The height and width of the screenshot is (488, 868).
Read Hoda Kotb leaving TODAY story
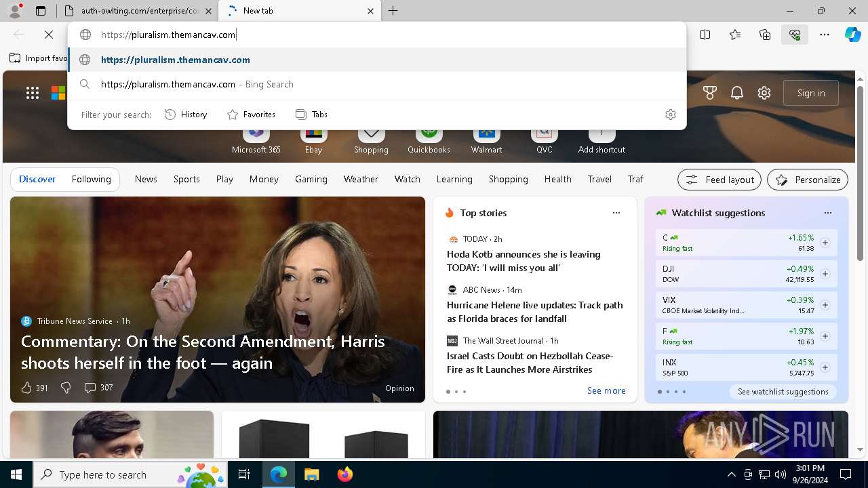[x=524, y=261]
